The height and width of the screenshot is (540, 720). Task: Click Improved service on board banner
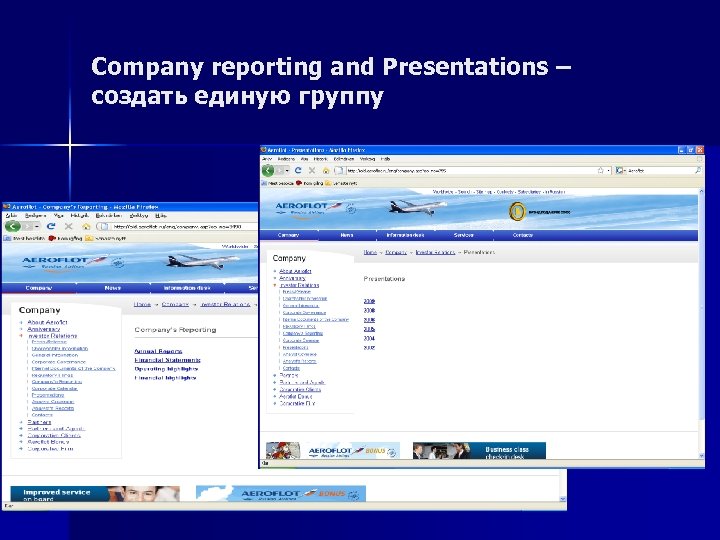(95, 494)
